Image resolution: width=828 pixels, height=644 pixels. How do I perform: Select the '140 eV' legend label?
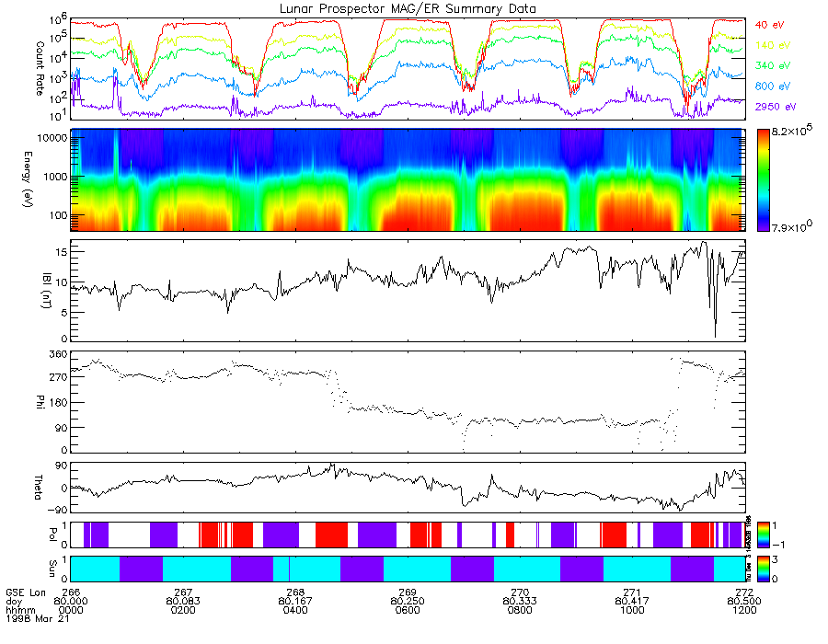[x=773, y=45]
